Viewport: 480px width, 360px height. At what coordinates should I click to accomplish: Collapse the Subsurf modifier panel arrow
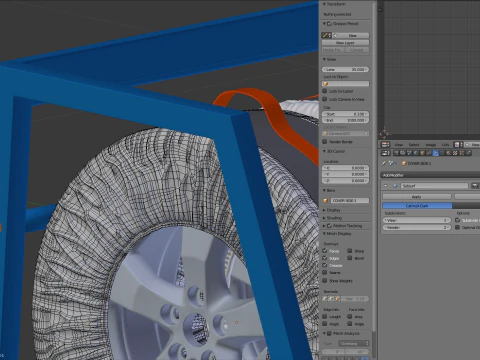386,186
